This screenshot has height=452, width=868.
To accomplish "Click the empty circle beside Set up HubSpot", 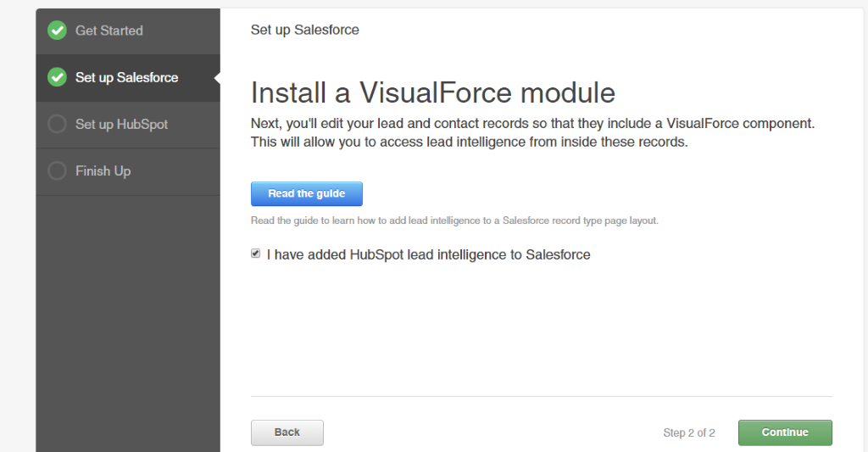I will coord(57,124).
